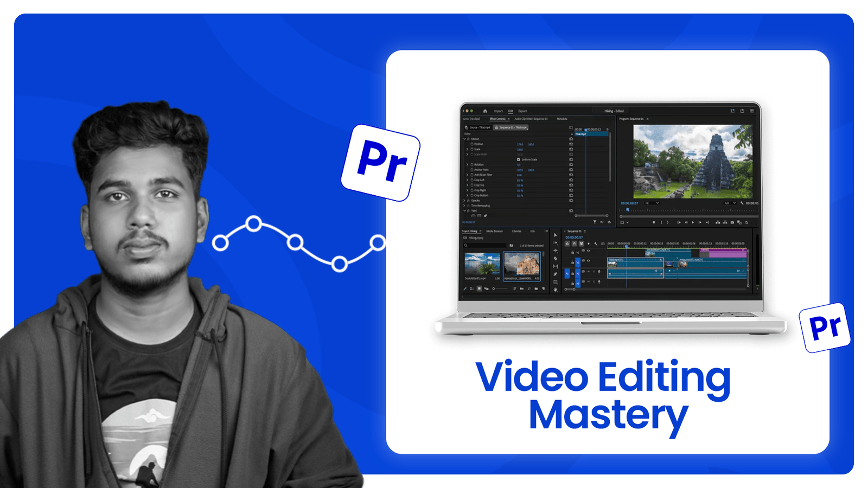868x488 pixels.
Task: Expand the Time Remapping effect group
Action: 464,206
